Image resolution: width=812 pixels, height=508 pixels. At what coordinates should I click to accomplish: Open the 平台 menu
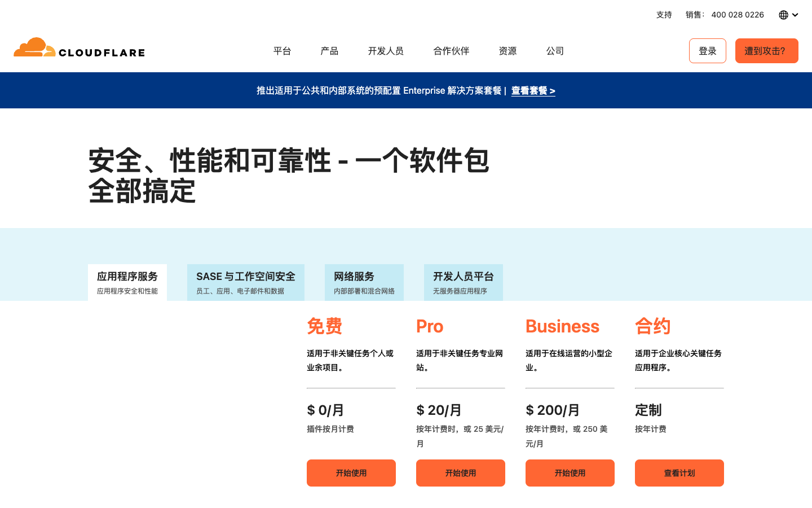[282, 51]
